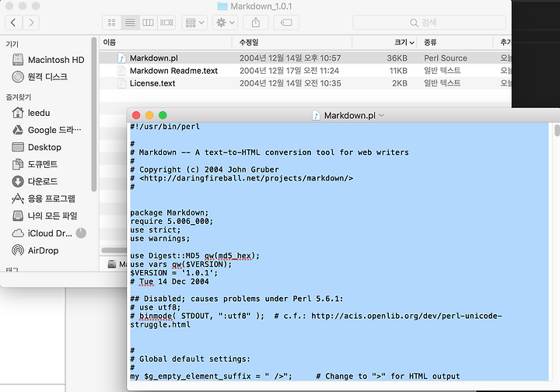The image size is (560, 392).
Task: Switch Finder to list view
Action: pos(130,23)
